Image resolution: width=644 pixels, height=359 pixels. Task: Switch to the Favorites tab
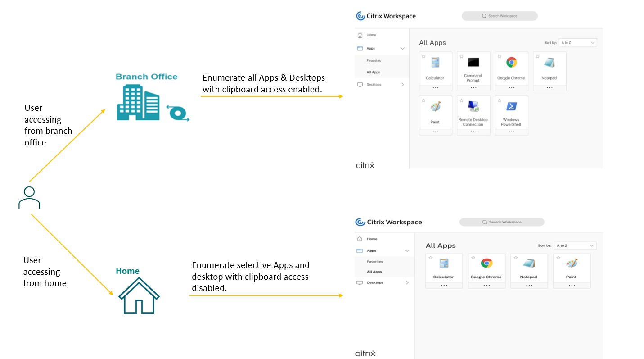click(374, 60)
